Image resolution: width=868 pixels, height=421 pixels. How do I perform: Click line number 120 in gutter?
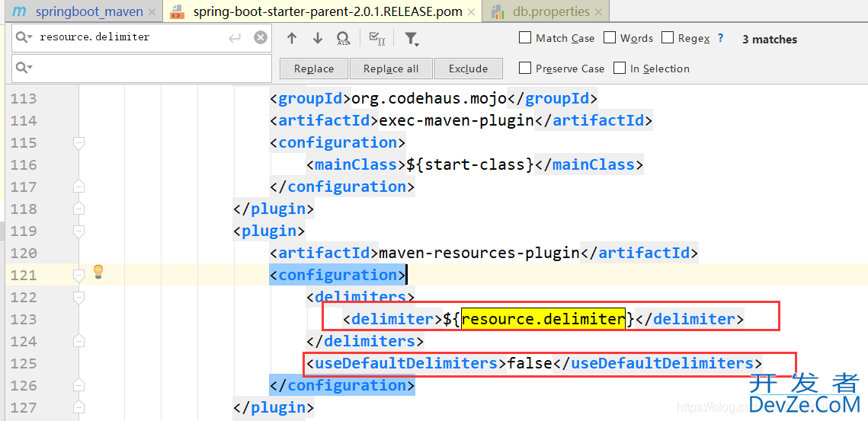pos(24,253)
